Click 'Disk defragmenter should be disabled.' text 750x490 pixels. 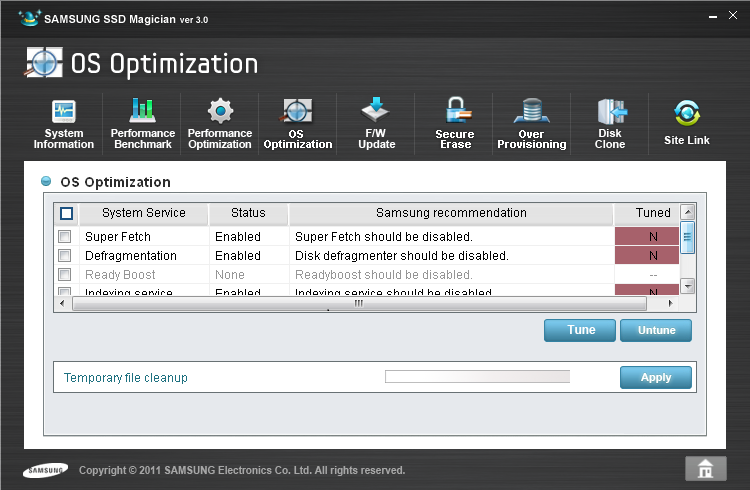402,256
